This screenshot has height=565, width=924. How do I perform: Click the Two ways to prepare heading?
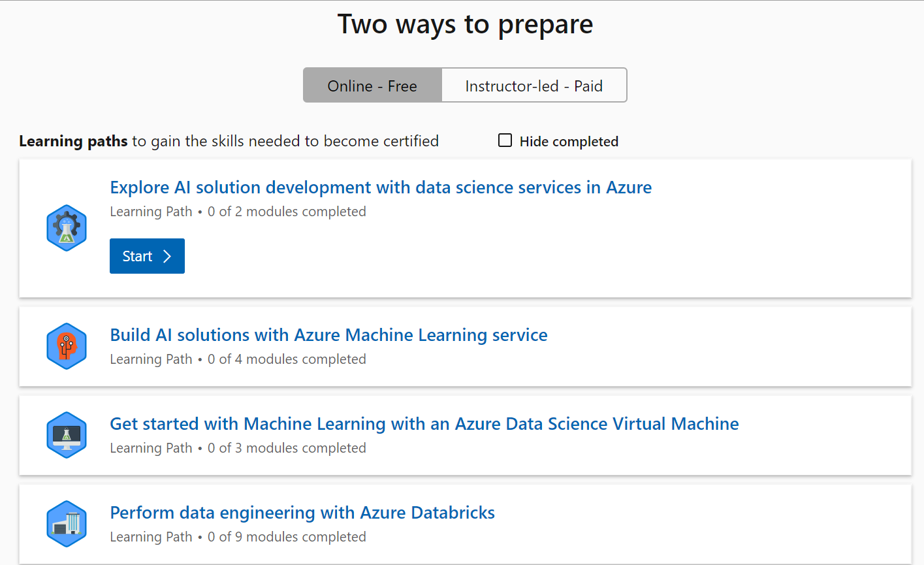pyautogui.click(x=465, y=25)
